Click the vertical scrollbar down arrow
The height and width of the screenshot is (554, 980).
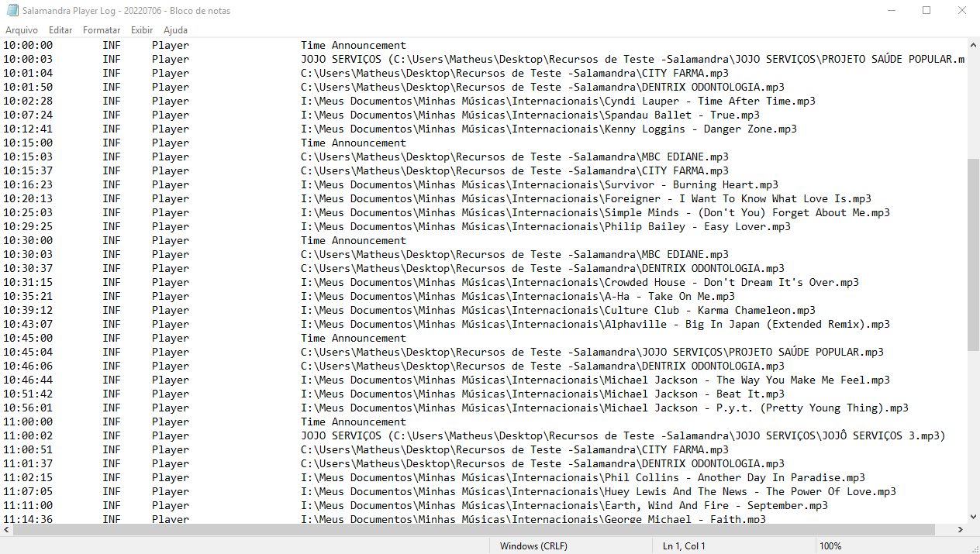click(973, 517)
